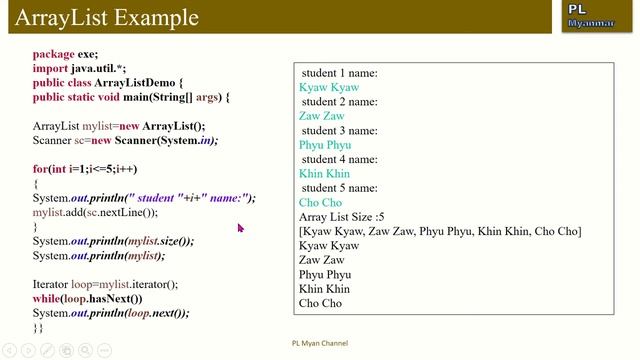Click black 'Zaw Zaw' iterator output line

(322, 260)
